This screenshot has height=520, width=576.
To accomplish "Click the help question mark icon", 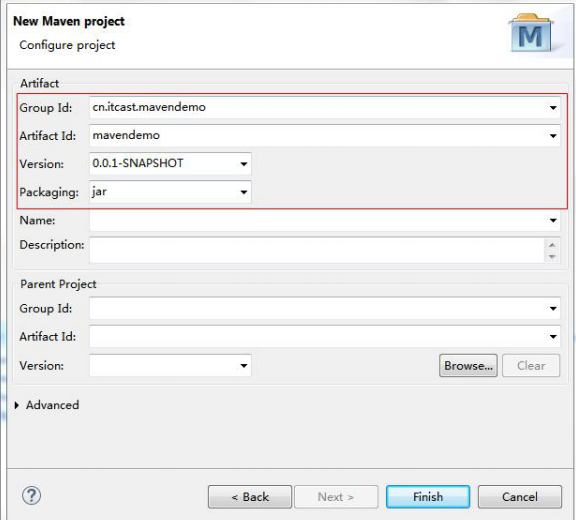I will [32, 496].
